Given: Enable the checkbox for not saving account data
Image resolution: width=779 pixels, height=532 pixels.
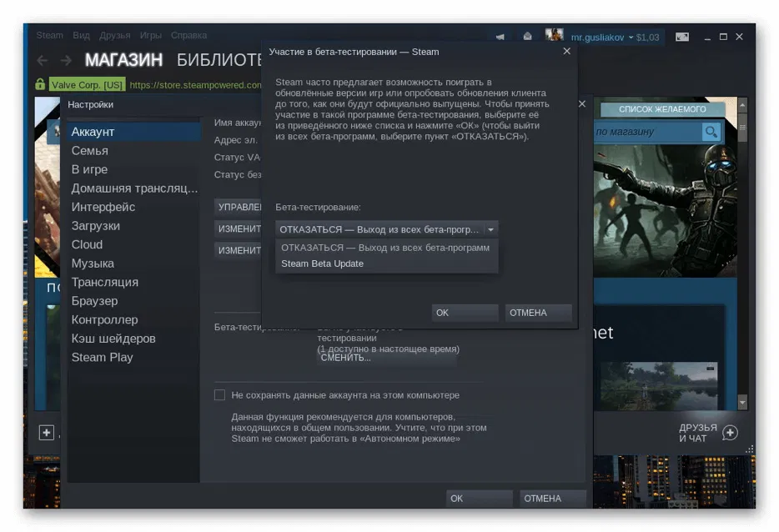Looking at the screenshot, I should click(220, 394).
